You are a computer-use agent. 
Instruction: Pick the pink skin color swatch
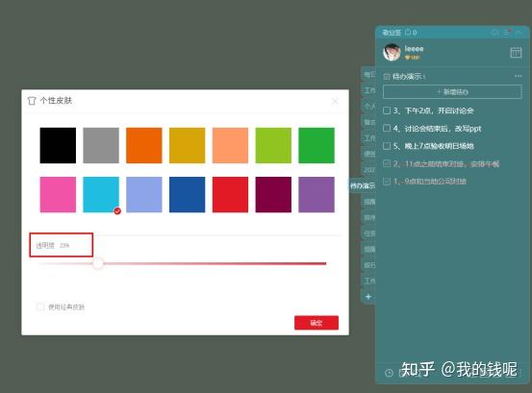click(x=58, y=194)
